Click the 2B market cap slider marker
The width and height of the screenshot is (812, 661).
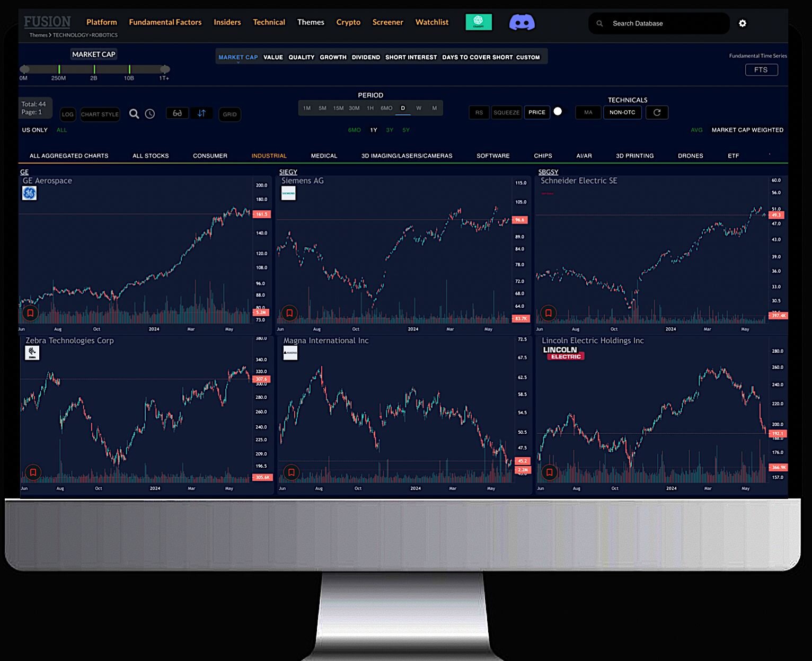94,69
